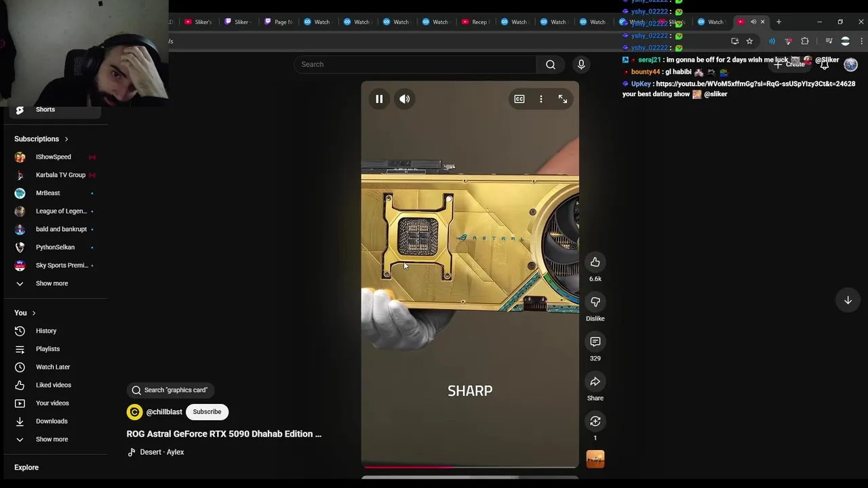Mute the Shorts player volume
The height and width of the screenshot is (488, 868).
(x=405, y=99)
